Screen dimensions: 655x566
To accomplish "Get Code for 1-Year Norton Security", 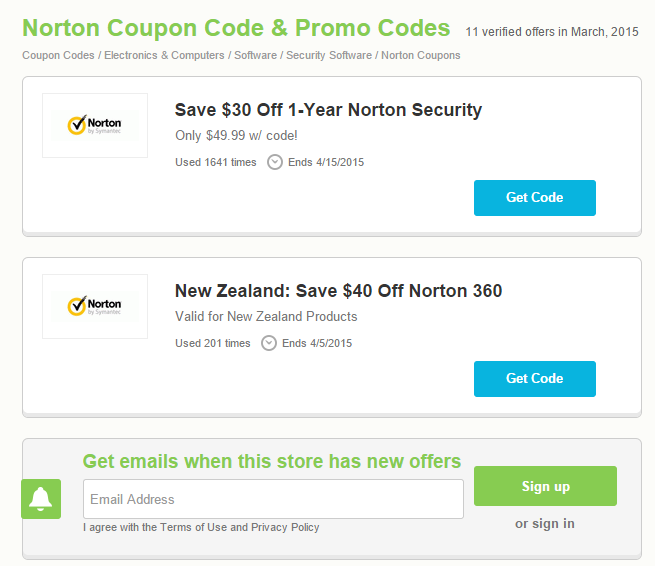I will tap(534, 198).
